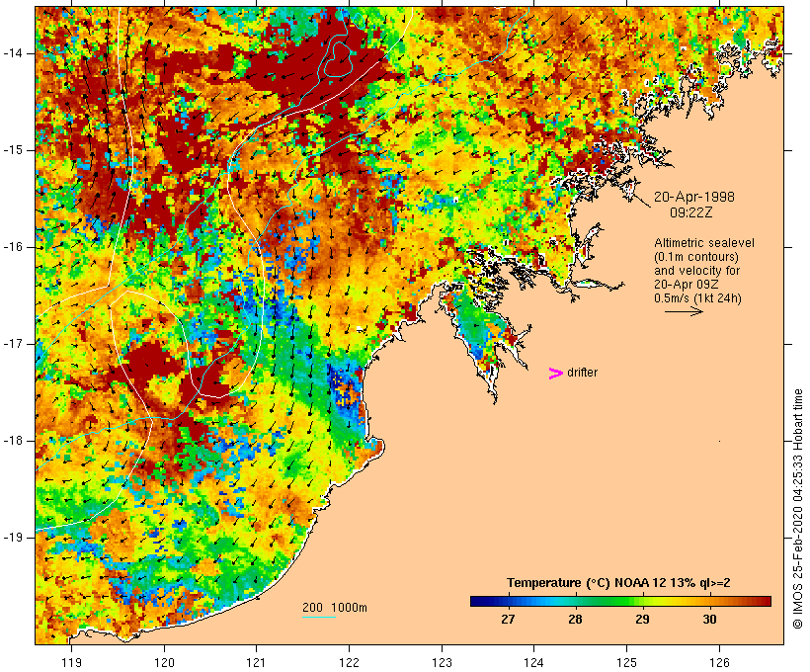
Task: Click the temperature color bar
Action: point(620,601)
